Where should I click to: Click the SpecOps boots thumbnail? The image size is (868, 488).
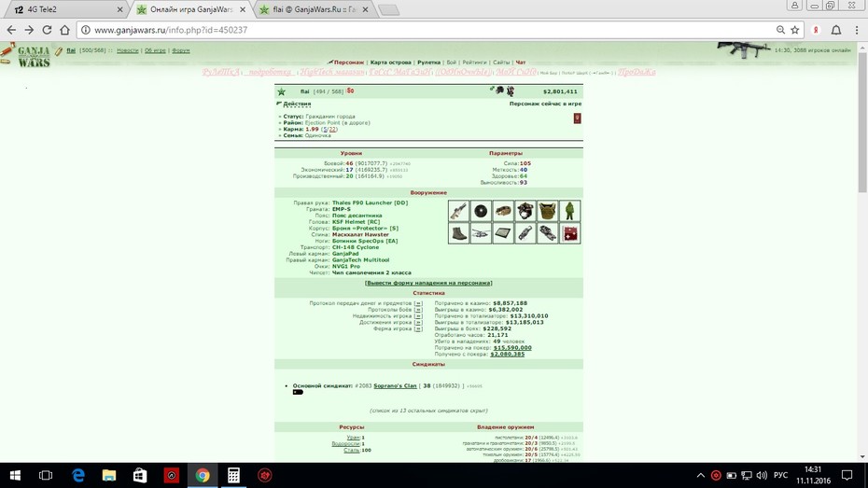click(458, 233)
